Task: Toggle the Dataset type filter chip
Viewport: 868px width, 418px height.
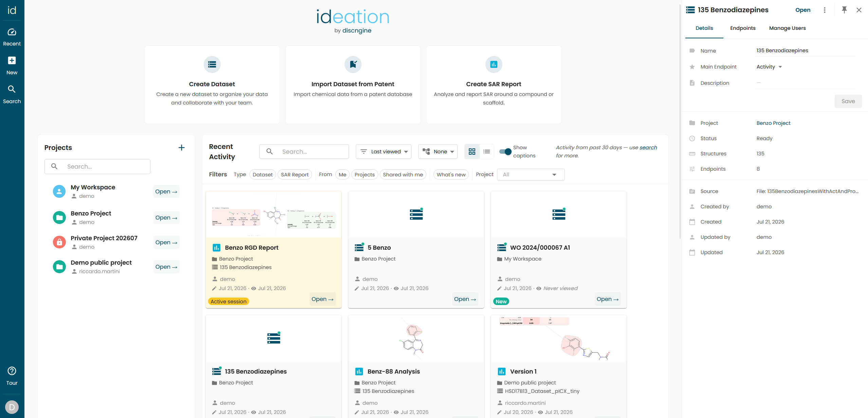Action: [262, 174]
